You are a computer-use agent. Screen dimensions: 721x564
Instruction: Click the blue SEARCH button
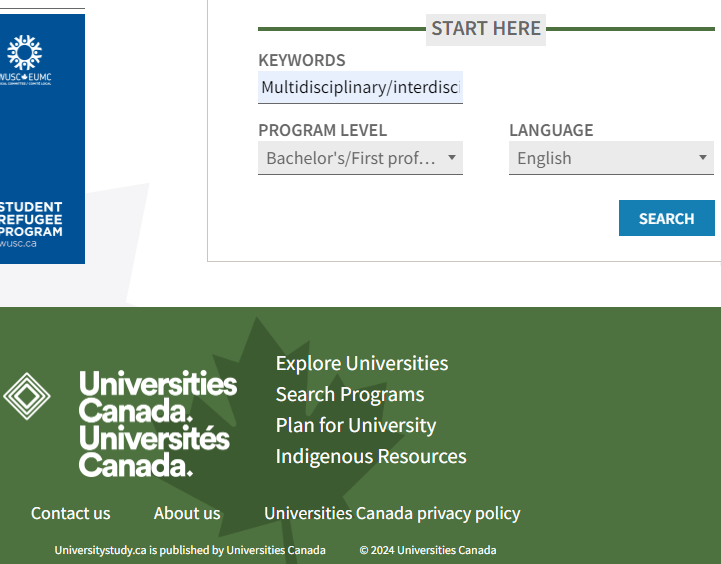coord(667,218)
